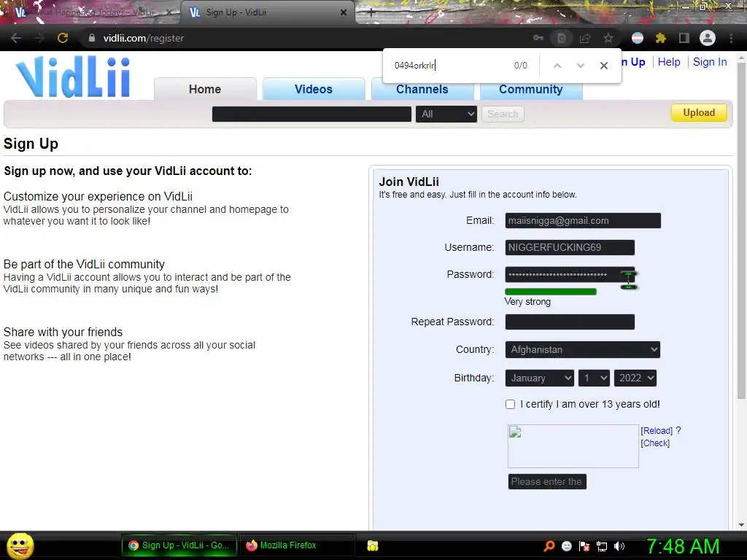The height and width of the screenshot is (560, 747).
Task: Click the striped flag extension icon
Action: point(638,38)
